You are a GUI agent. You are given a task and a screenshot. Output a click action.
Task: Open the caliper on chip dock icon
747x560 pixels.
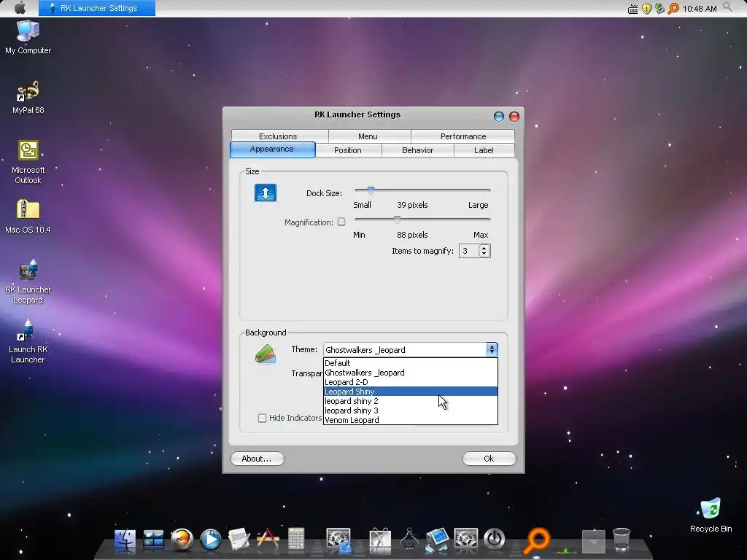click(x=409, y=540)
